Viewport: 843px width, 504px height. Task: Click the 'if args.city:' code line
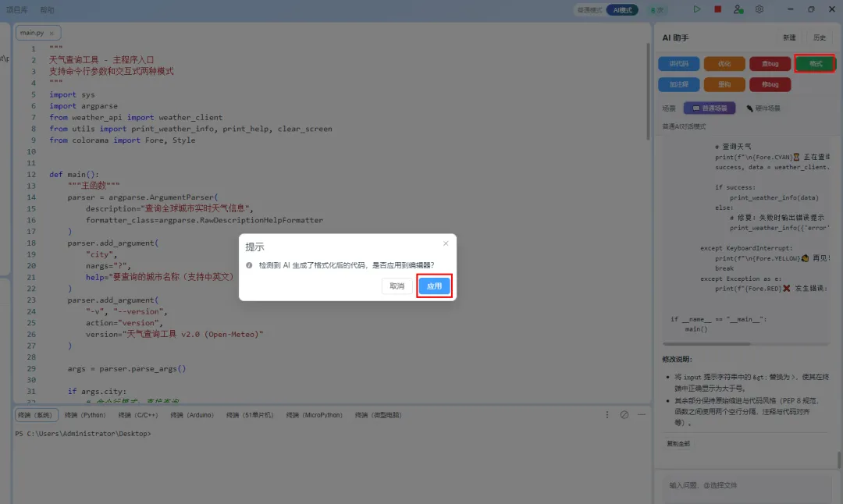pyautogui.click(x=97, y=391)
